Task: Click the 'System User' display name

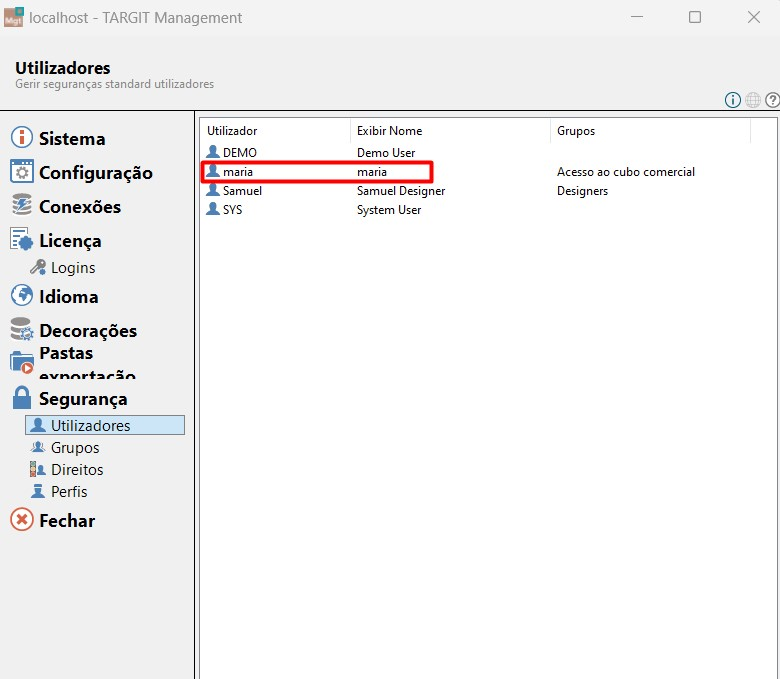Action: [389, 209]
